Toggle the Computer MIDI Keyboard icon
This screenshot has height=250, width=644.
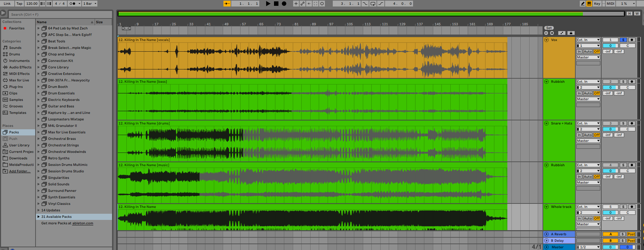[x=589, y=3]
